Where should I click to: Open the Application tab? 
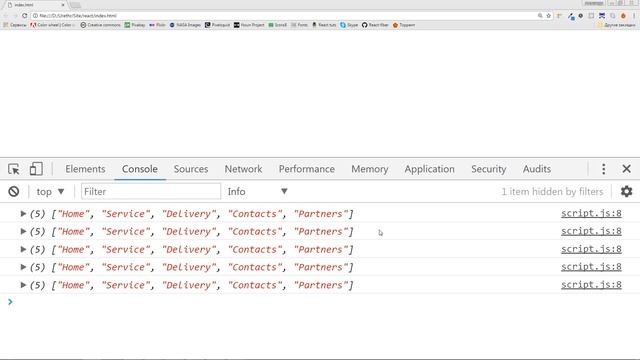point(429,169)
